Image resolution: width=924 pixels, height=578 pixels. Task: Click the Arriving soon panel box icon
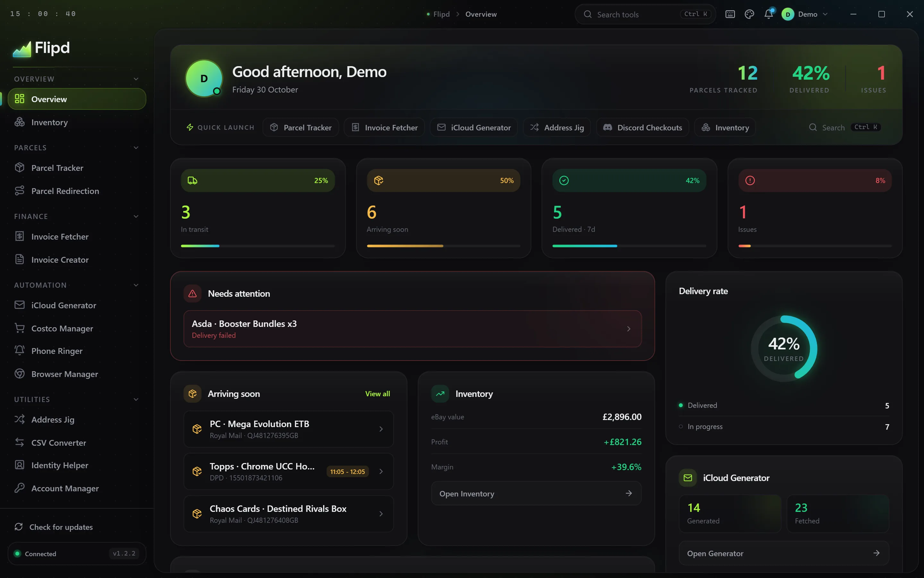pyautogui.click(x=193, y=394)
